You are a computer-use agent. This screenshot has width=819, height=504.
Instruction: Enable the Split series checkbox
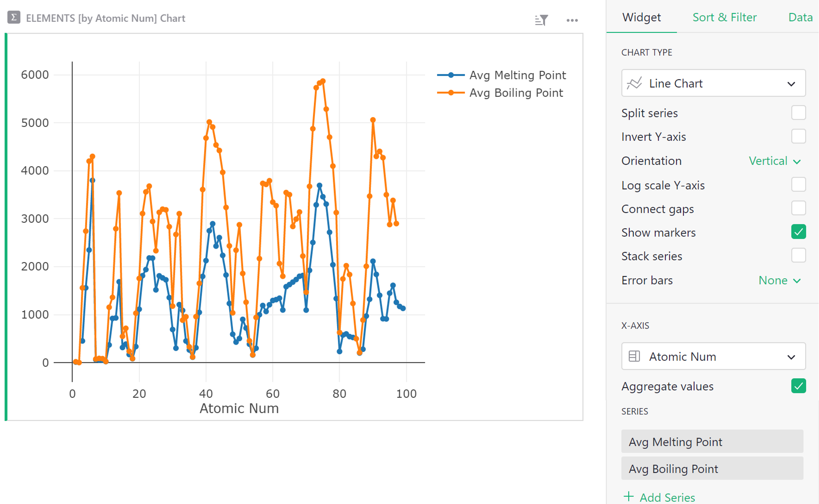pos(798,113)
